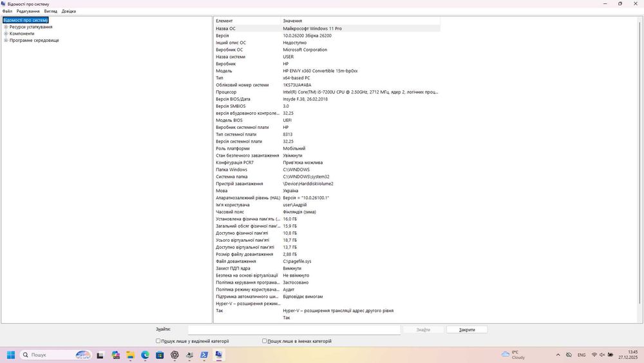Select Модель BIOS UEFI row
The image size is (644, 363).
(x=327, y=120)
